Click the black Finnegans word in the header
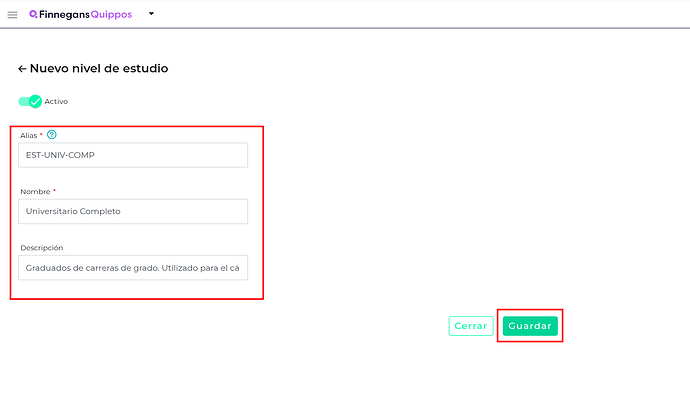Viewport: 690px width, 414px height. (64, 15)
